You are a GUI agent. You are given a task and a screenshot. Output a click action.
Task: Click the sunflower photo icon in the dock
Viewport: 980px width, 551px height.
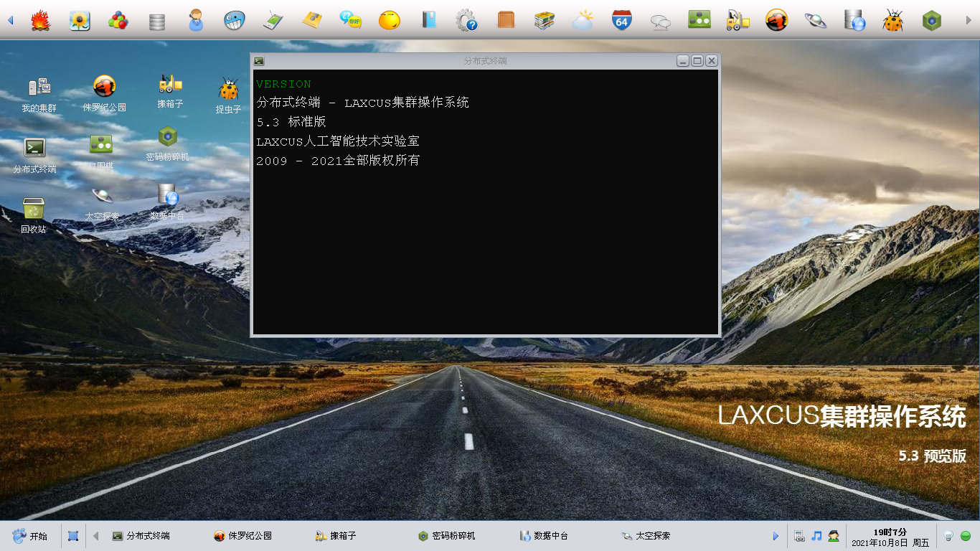coord(79,21)
